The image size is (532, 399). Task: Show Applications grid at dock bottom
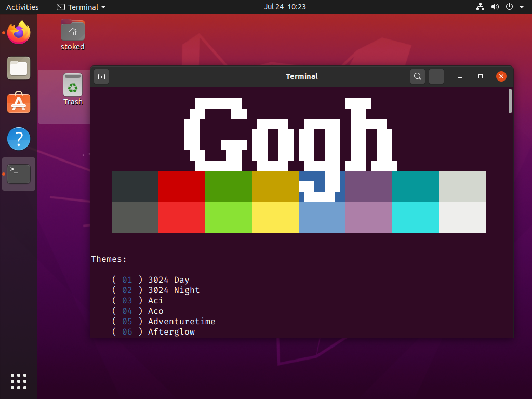[19, 381]
